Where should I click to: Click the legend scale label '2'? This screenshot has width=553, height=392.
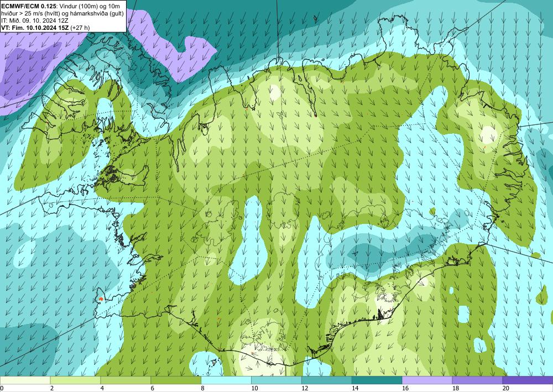[x=52, y=389]
